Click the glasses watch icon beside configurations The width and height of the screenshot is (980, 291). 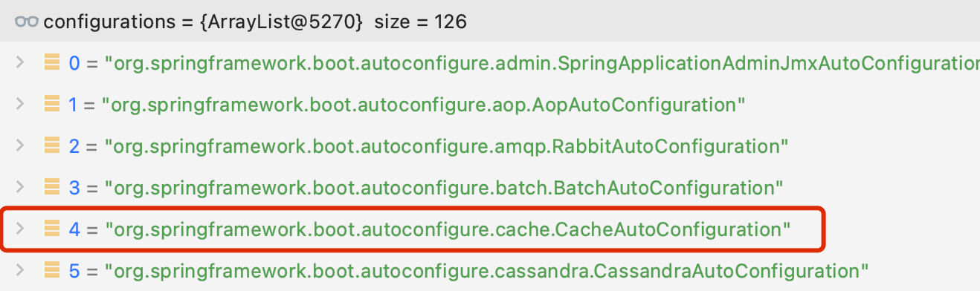click(x=27, y=22)
